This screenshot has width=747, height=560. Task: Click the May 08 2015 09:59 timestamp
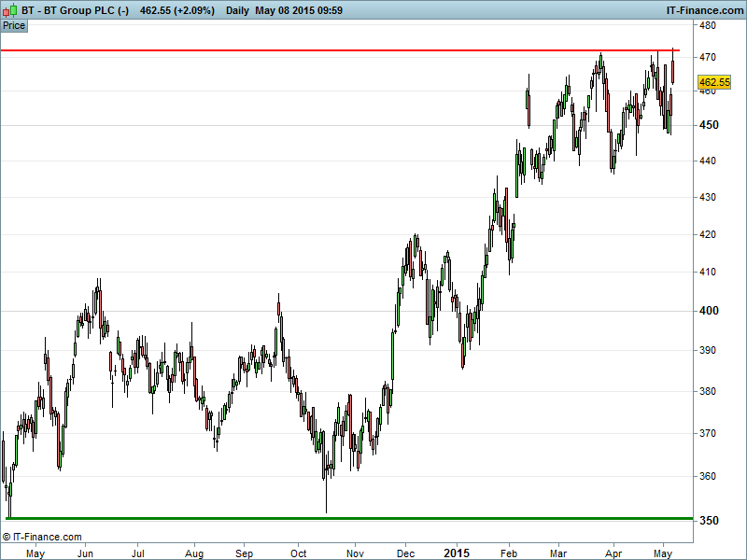[297, 10]
